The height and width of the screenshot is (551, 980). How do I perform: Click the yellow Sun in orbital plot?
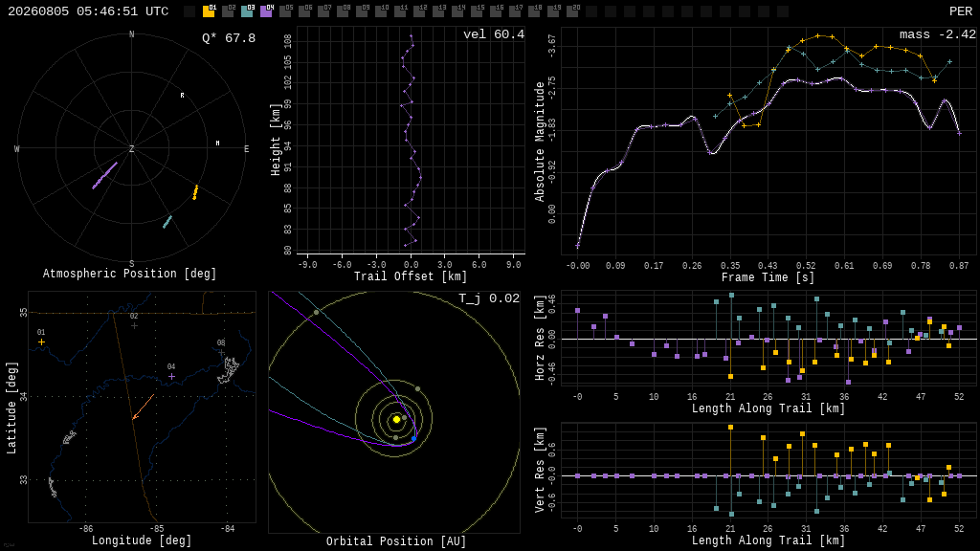click(x=396, y=419)
